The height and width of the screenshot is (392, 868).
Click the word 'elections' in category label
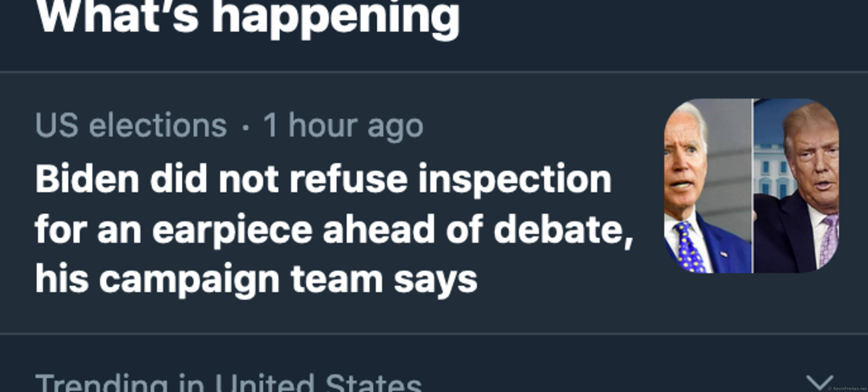(158, 126)
